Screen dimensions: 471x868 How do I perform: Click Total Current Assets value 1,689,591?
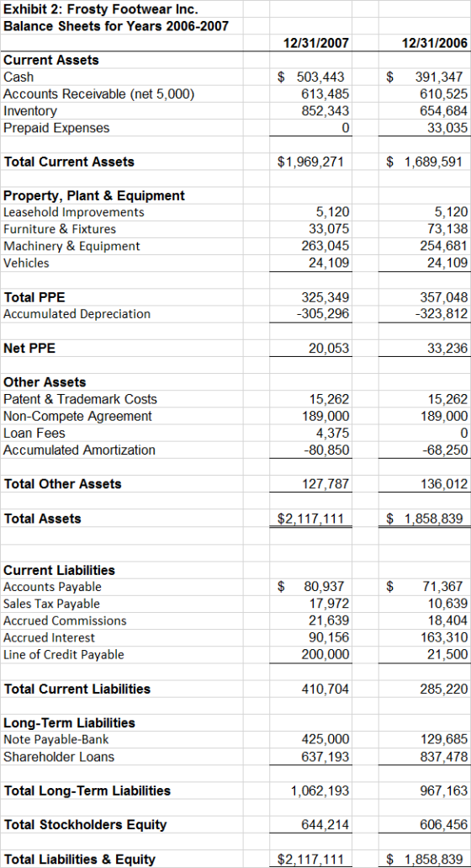tap(434, 162)
